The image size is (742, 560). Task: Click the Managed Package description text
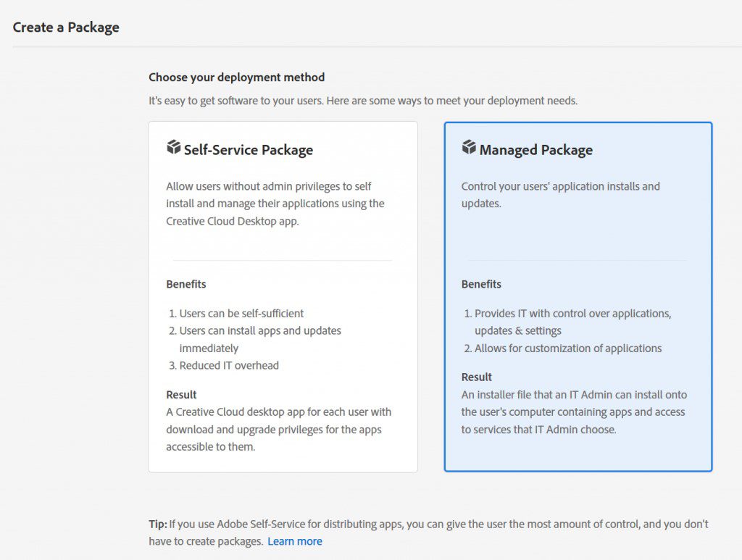[x=562, y=194]
